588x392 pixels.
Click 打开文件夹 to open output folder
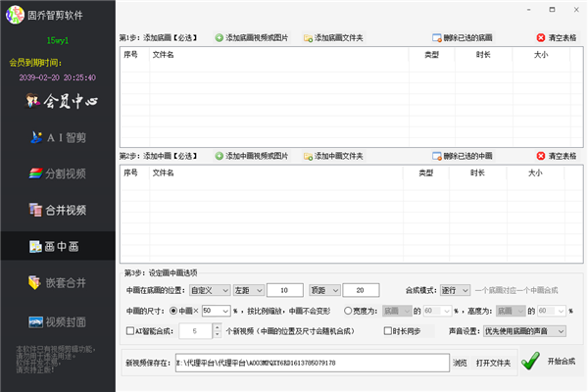point(493,363)
